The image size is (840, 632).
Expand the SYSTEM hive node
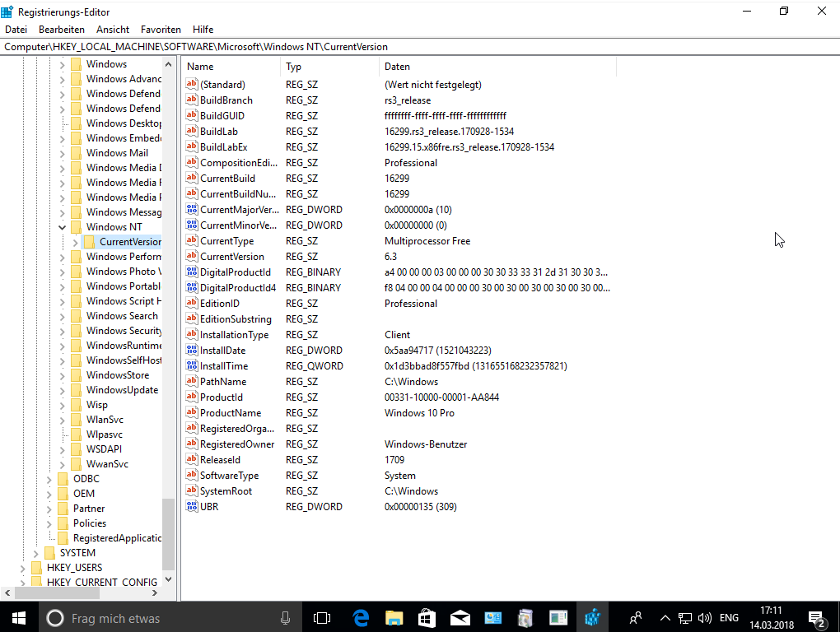pos(36,553)
